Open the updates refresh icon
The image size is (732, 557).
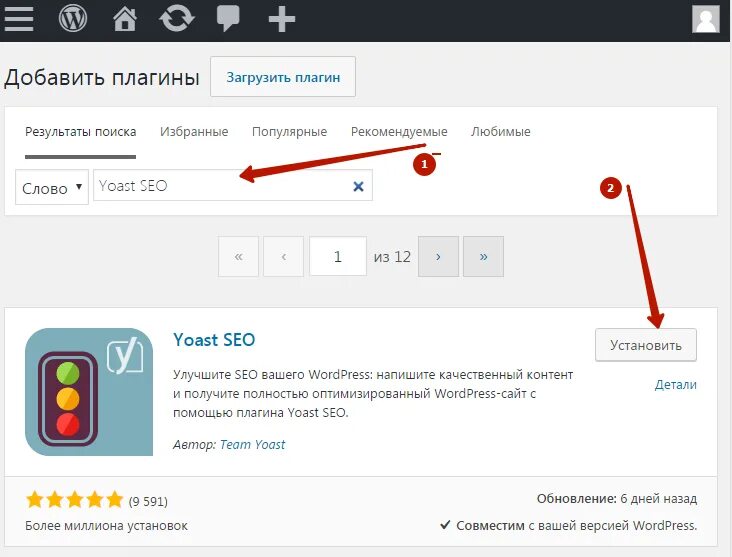click(177, 19)
